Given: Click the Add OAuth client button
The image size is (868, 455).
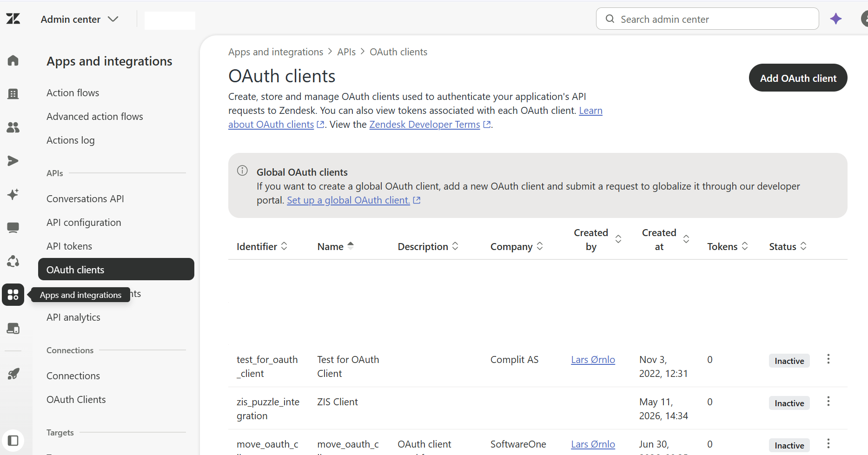Looking at the screenshot, I should tap(798, 78).
